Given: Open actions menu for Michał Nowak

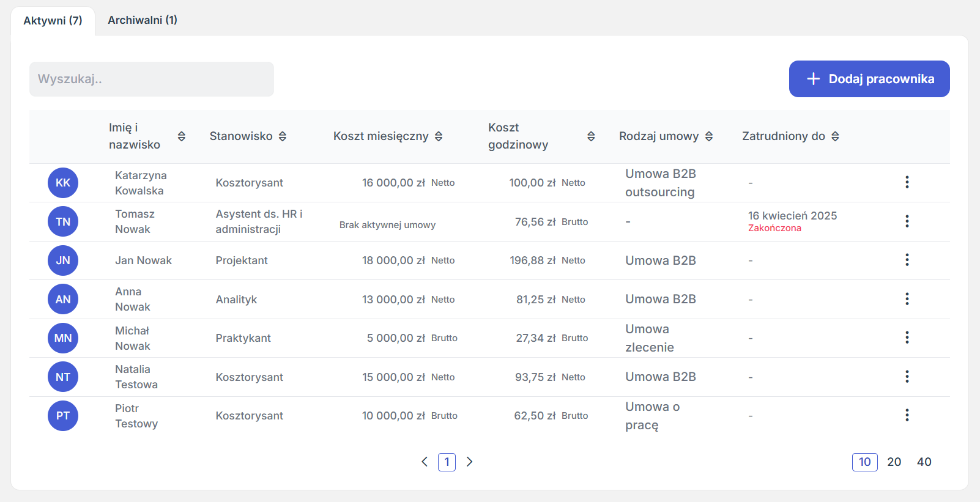Looking at the screenshot, I should [x=907, y=338].
